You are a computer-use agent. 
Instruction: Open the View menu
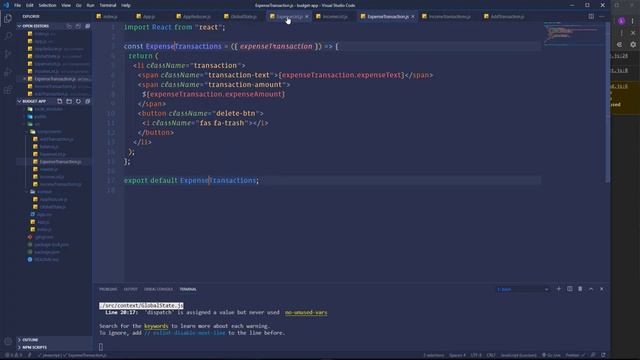pyautogui.click(x=66, y=5)
